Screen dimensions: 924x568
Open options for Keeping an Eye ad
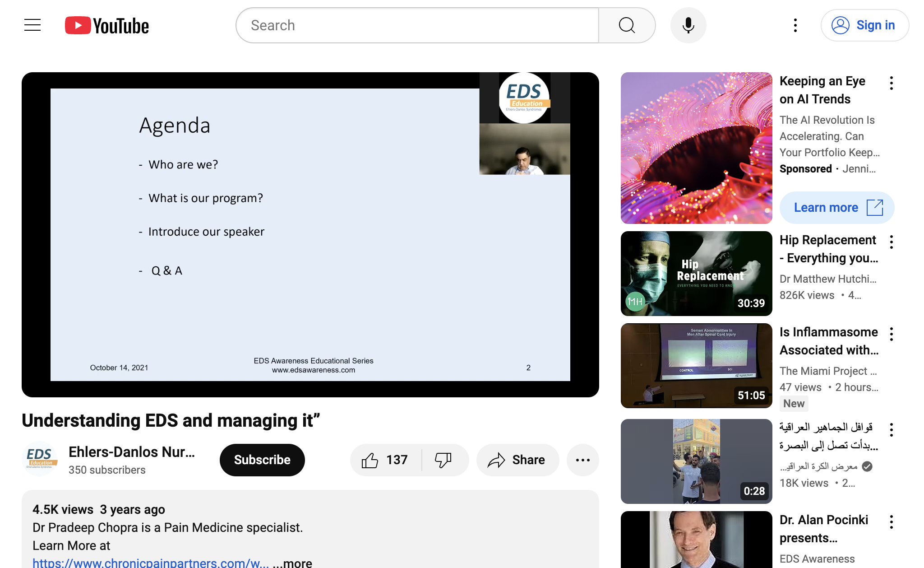[891, 83]
